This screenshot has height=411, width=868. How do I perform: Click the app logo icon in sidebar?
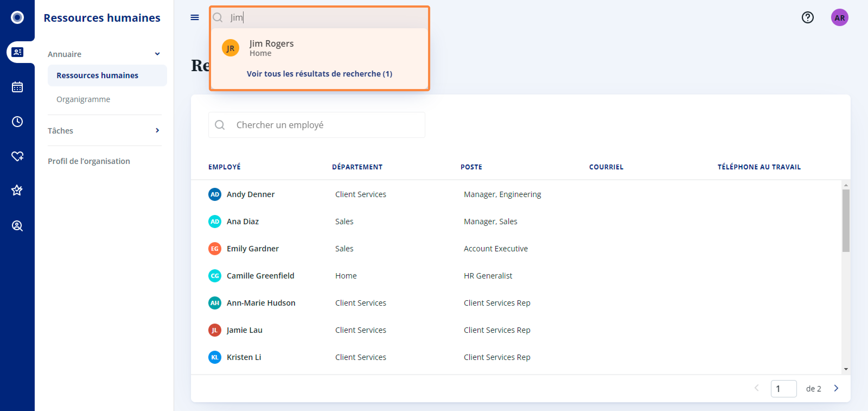[x=17, y=17]
